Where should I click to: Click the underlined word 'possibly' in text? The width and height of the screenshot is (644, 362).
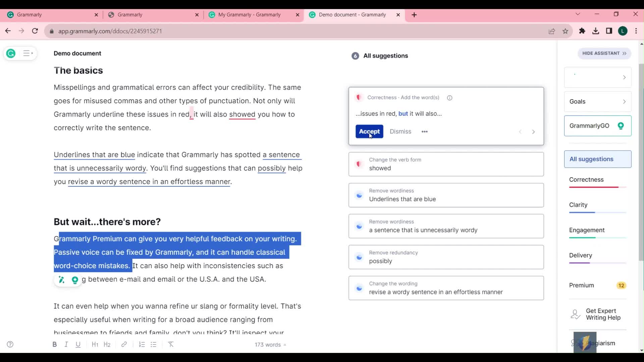pos(272,168)
